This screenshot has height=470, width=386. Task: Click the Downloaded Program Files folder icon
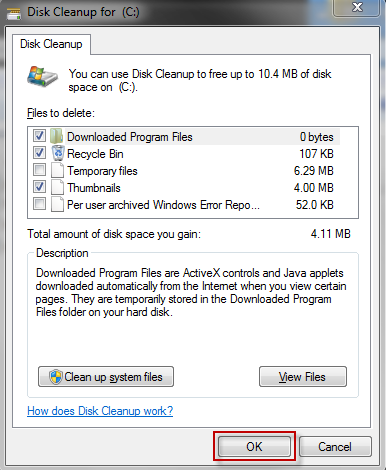(57, 136)
